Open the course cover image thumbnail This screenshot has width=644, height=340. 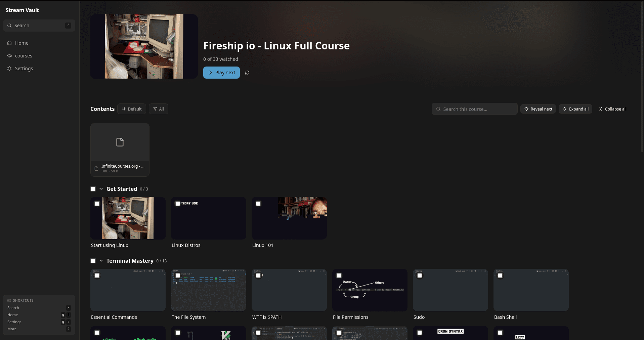point(144,46)
